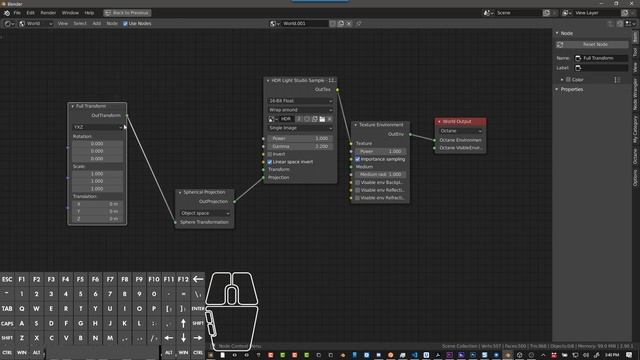Open the Object space dropdown
The width and height of the screenshot is (640, 360).
tap(204, 213)
